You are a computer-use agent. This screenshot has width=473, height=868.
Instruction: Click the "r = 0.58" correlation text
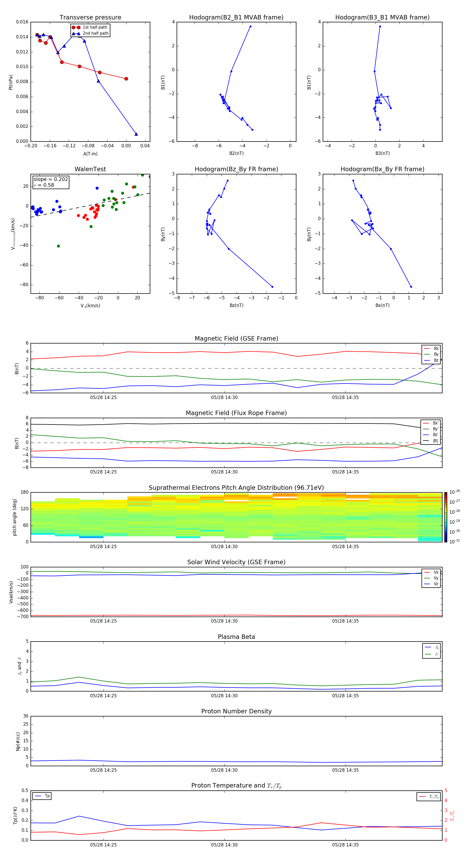click(x=44, y=185)
